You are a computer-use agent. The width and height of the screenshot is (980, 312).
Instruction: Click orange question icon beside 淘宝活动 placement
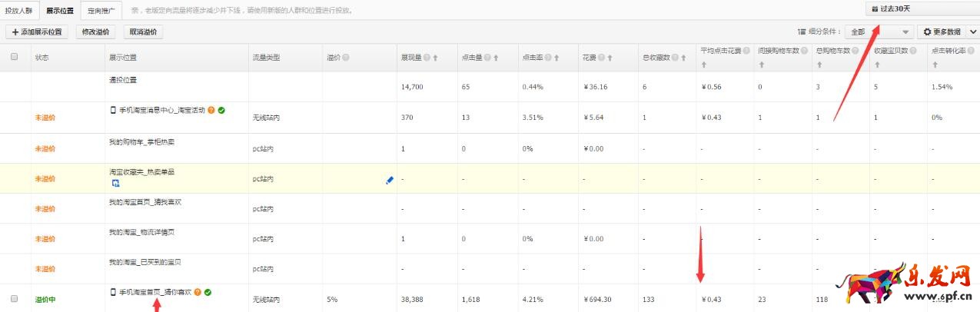tap(211, 110)
